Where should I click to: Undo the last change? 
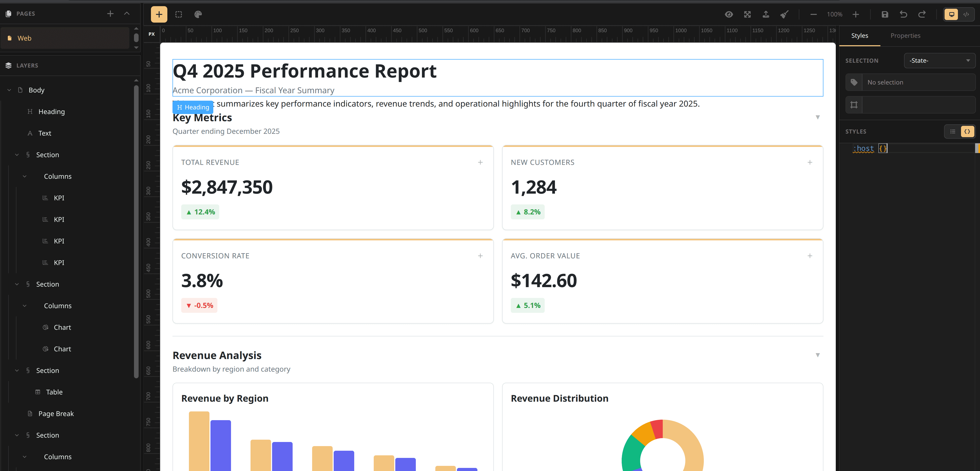coord(903,14)
